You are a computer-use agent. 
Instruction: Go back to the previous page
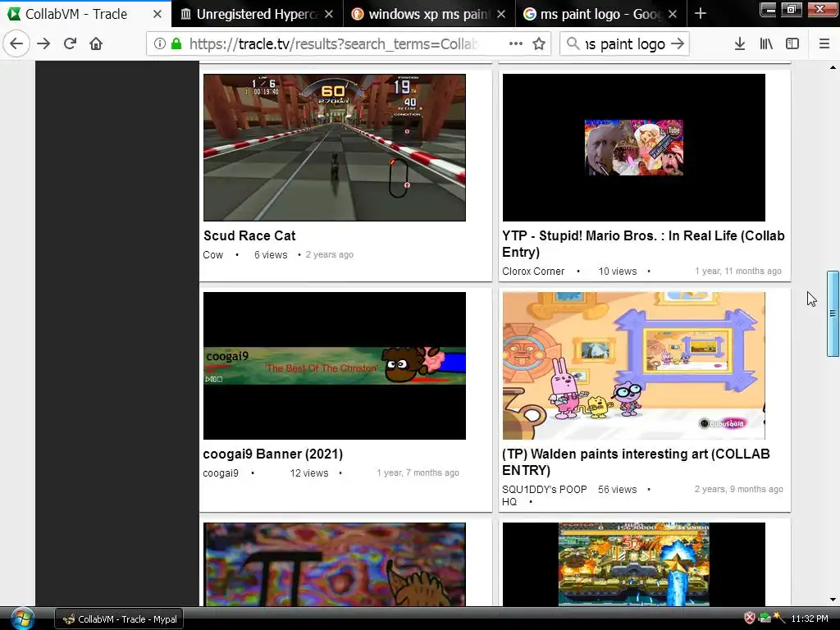(x=16, y=44)
